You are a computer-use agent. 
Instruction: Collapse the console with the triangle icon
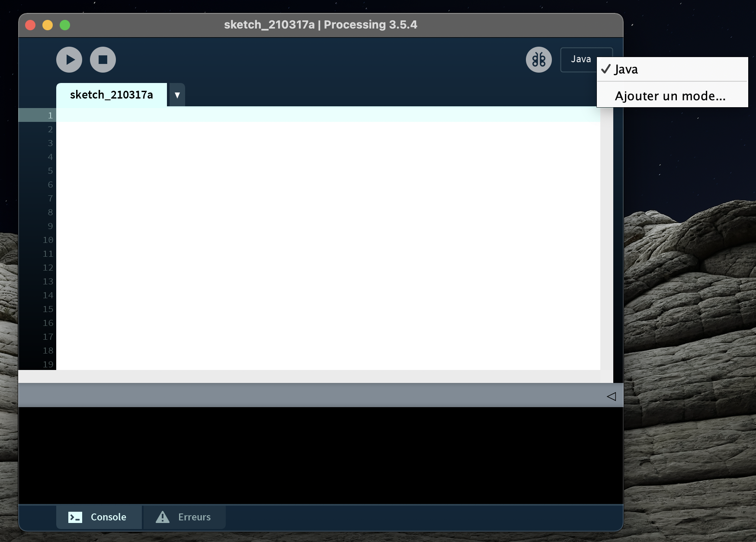[x=611, y=396]
